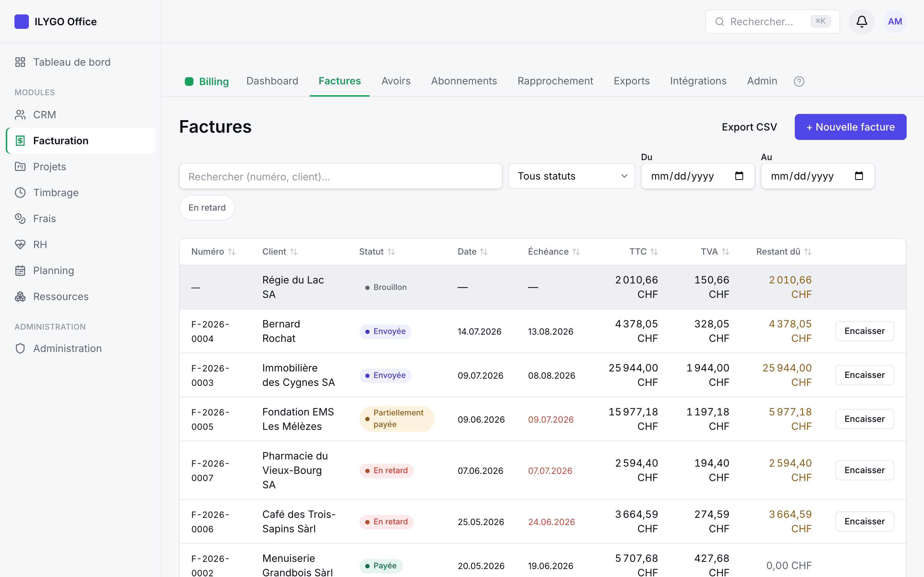
Task: Sort the Client column
Action: pyautogui.click(x=280, y=252)
